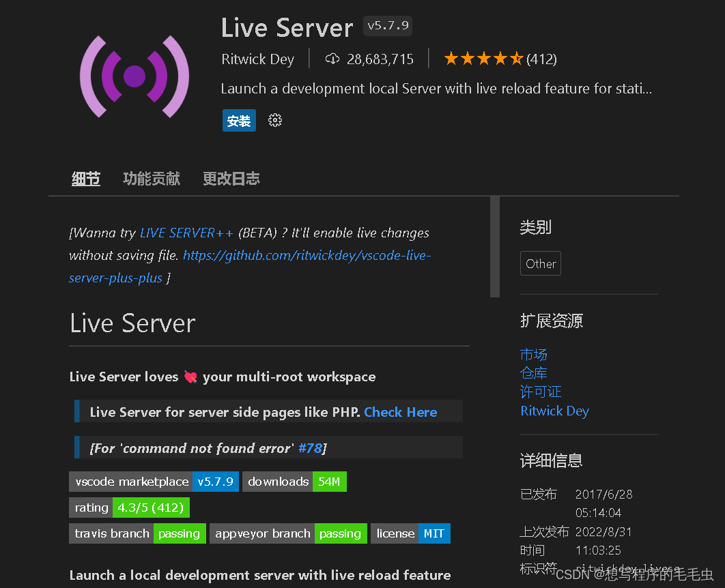The width and height of the screenshot is (725, 588).
Task: Click publisher name Ritwick Dey in header
Action: (x=258, y=59)
